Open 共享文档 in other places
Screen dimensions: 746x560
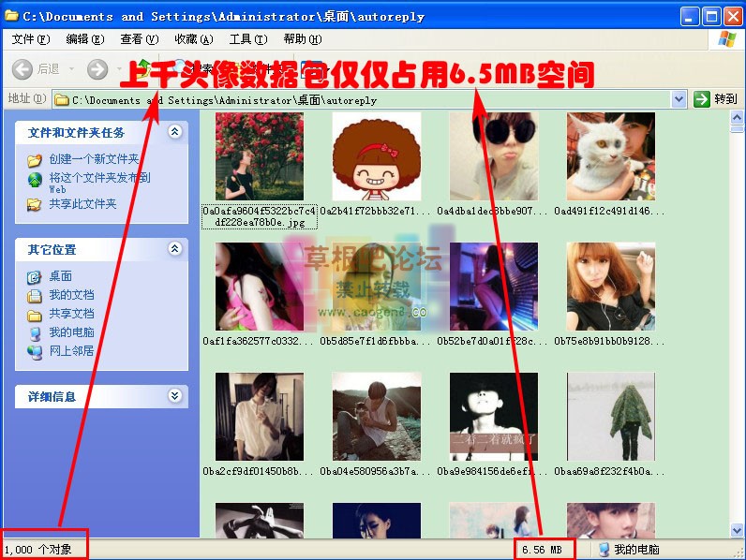pyautogui.click(x=72, y=314)
